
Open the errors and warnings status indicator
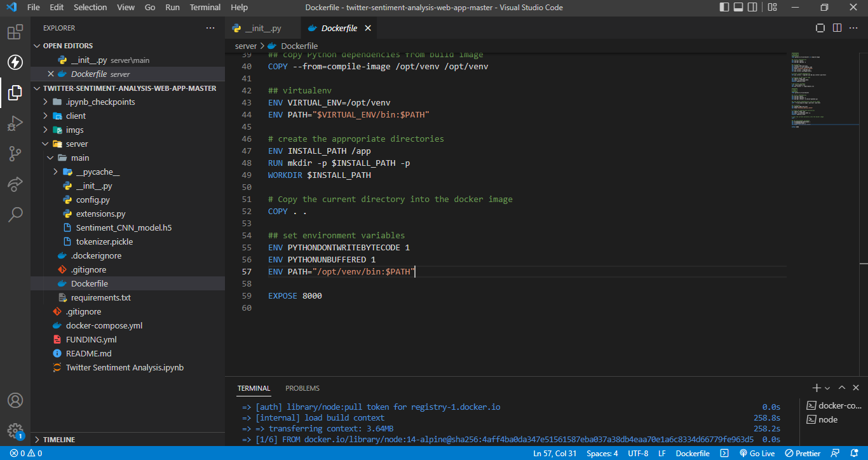coord(26,454)
